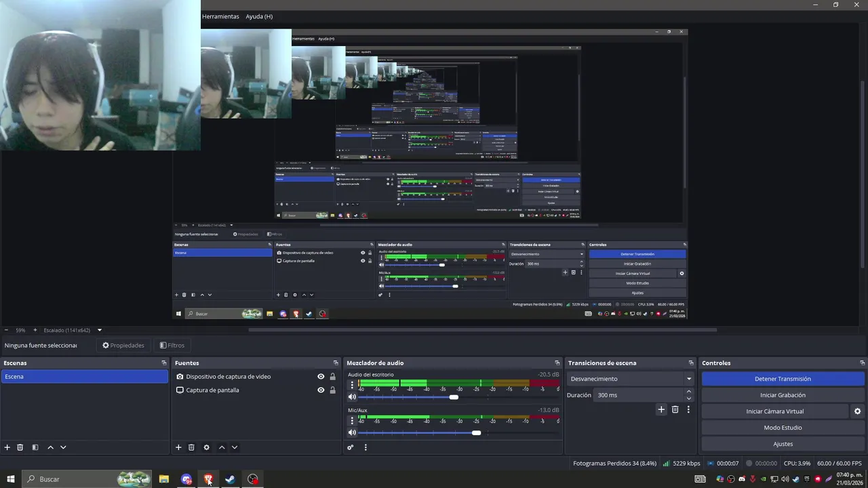Undock the Controles panel
This screenshot has height=488, width=868.
[x=862, y=363]
